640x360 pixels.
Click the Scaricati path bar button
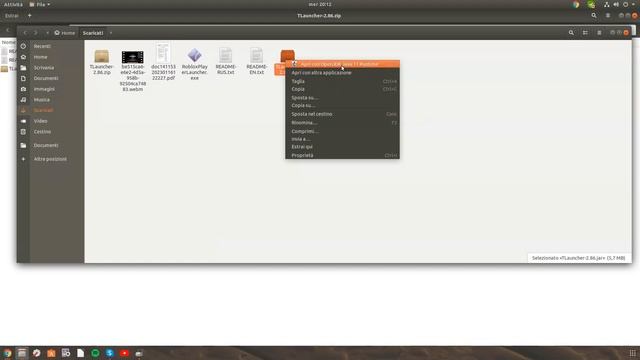pos(93,33)
